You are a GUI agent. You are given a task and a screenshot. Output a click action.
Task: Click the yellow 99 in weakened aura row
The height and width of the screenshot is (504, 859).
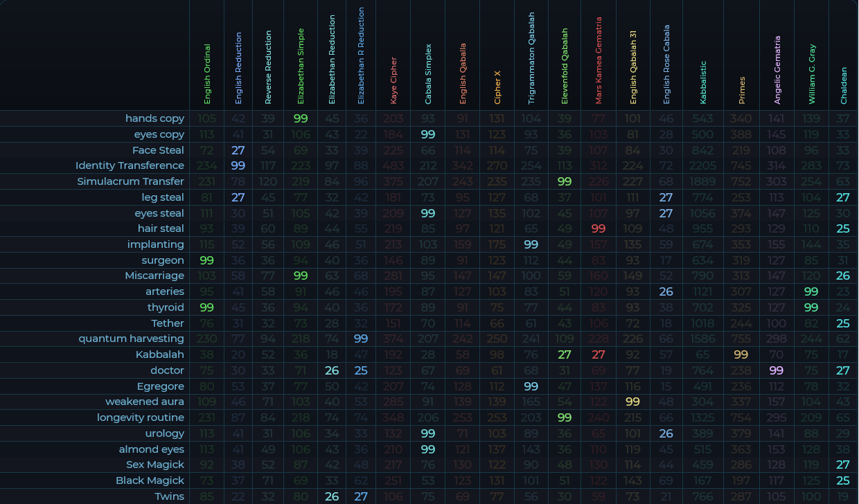click(632, 402)
